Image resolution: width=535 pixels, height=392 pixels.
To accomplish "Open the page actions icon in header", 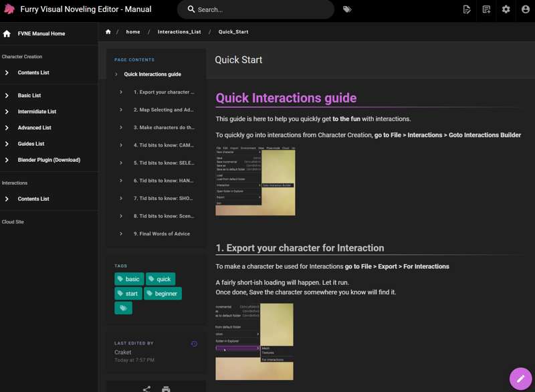I will (467, 9).
